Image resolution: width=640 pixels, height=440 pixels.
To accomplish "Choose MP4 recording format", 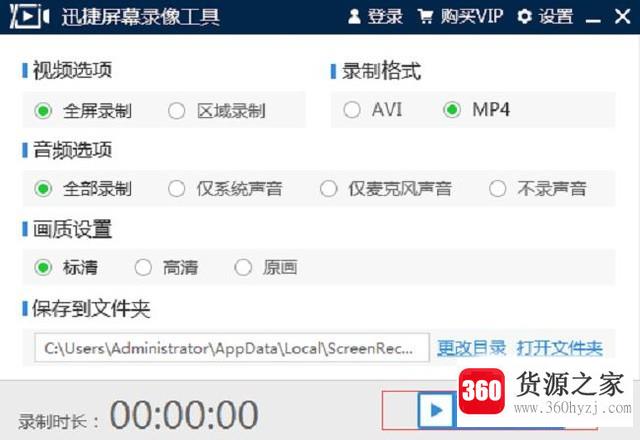I will 477,109.
